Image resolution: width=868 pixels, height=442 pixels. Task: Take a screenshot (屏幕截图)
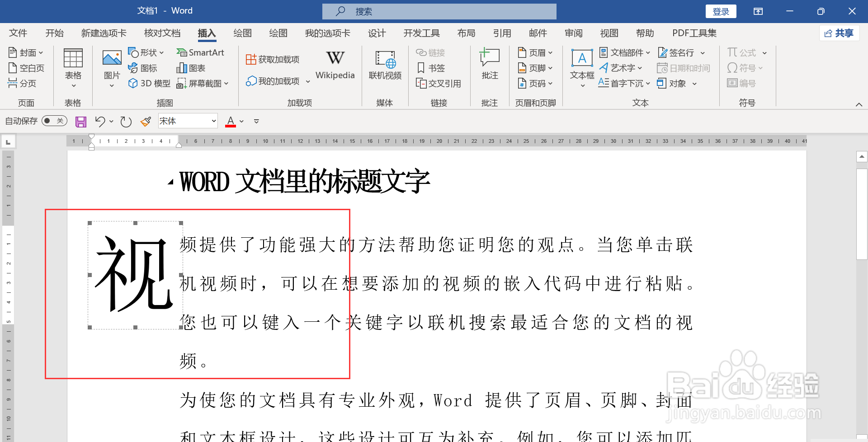pos(203,83)
